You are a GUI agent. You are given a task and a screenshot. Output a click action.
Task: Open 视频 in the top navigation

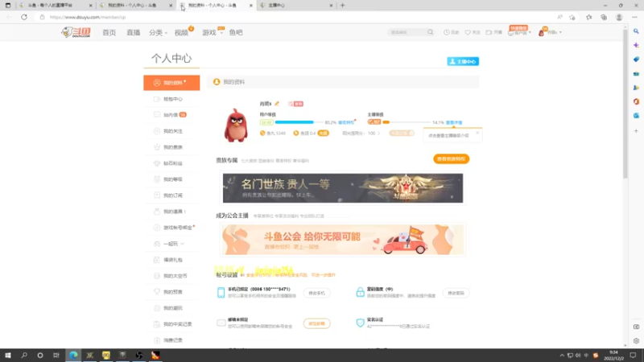[181, 32]
